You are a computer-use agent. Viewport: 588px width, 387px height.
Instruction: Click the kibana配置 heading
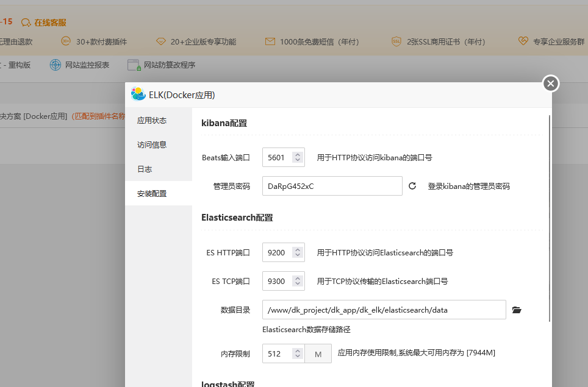coord(224,123)
